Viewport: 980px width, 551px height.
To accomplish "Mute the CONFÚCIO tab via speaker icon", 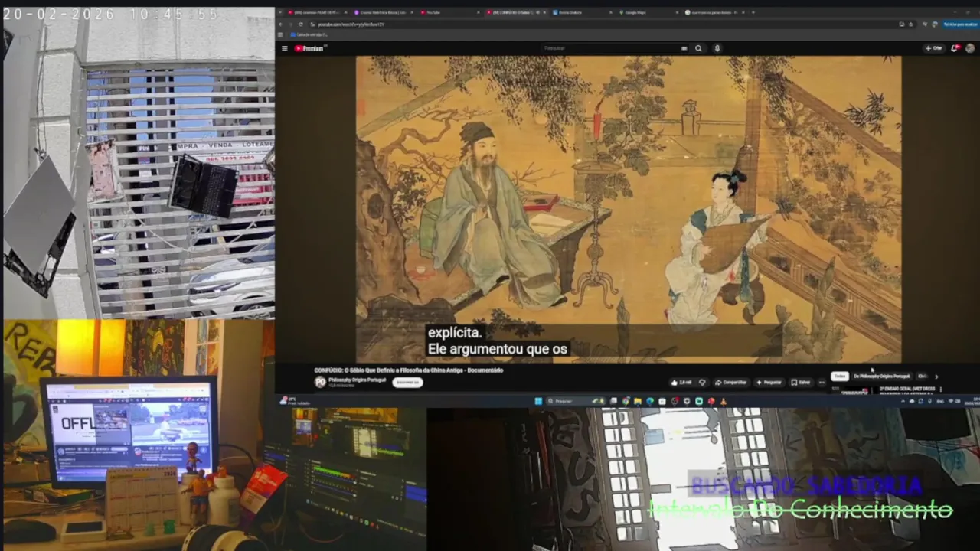I will coord(537,12).
